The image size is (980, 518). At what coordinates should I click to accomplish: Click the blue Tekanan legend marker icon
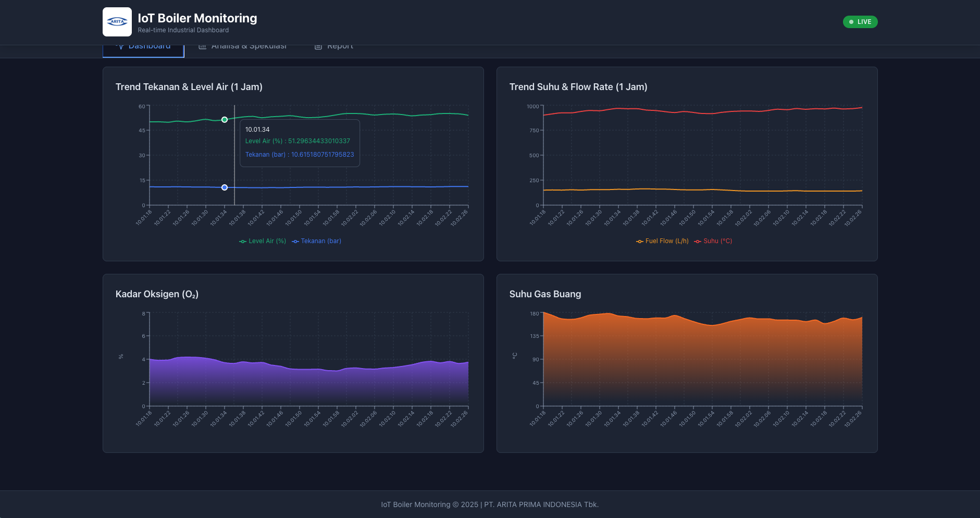(x=295, y=241)
